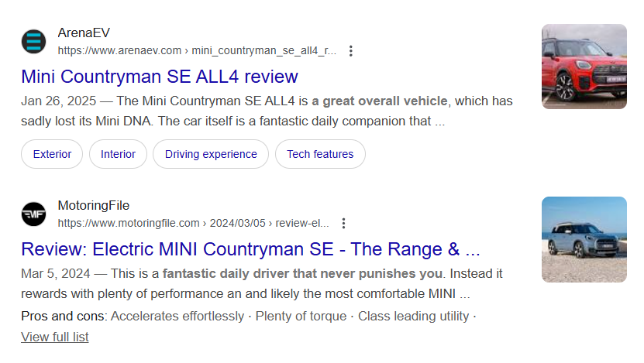Screen dimensions: 644x363
Task: Click the MotoringFile site name
Action: coord(94,206)
